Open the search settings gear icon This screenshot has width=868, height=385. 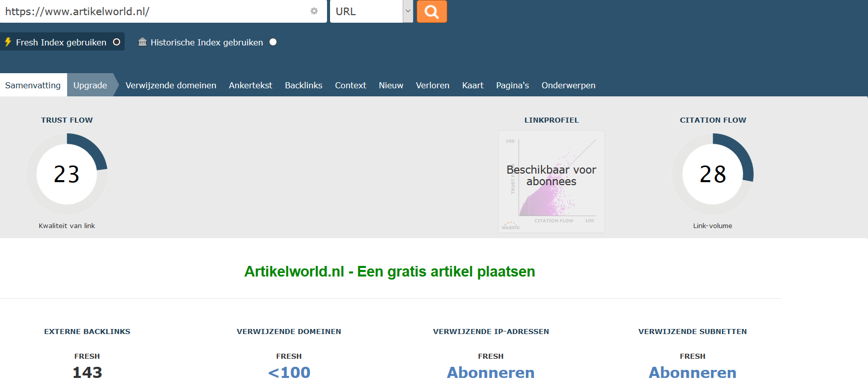314,11
